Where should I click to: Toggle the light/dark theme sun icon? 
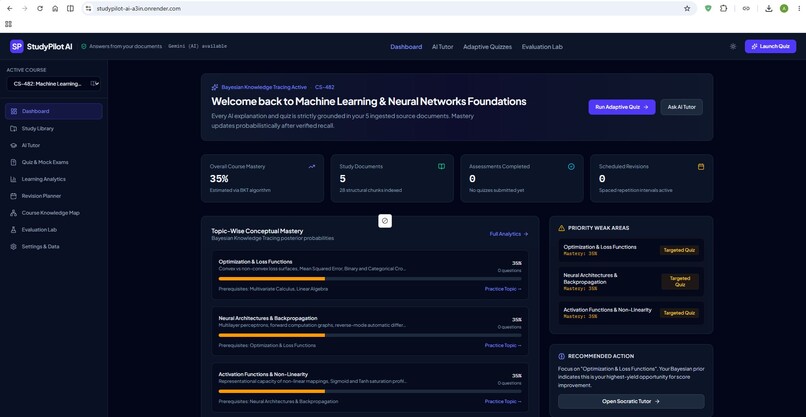732,46
